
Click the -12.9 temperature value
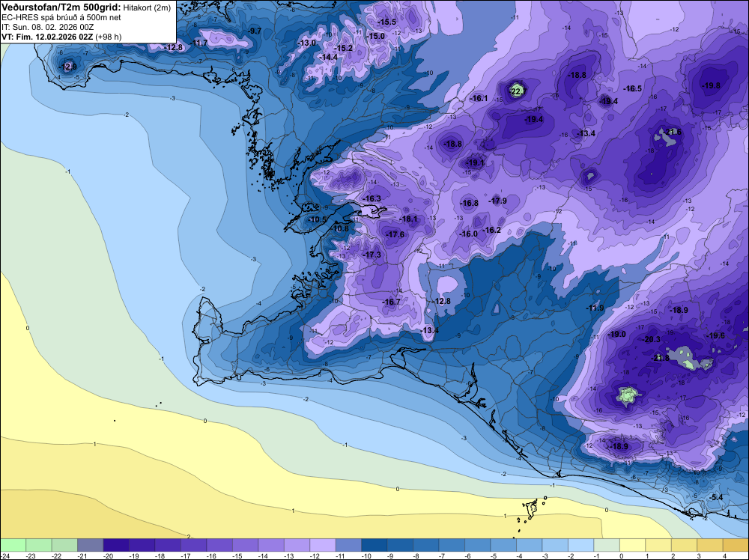(67, 67)
